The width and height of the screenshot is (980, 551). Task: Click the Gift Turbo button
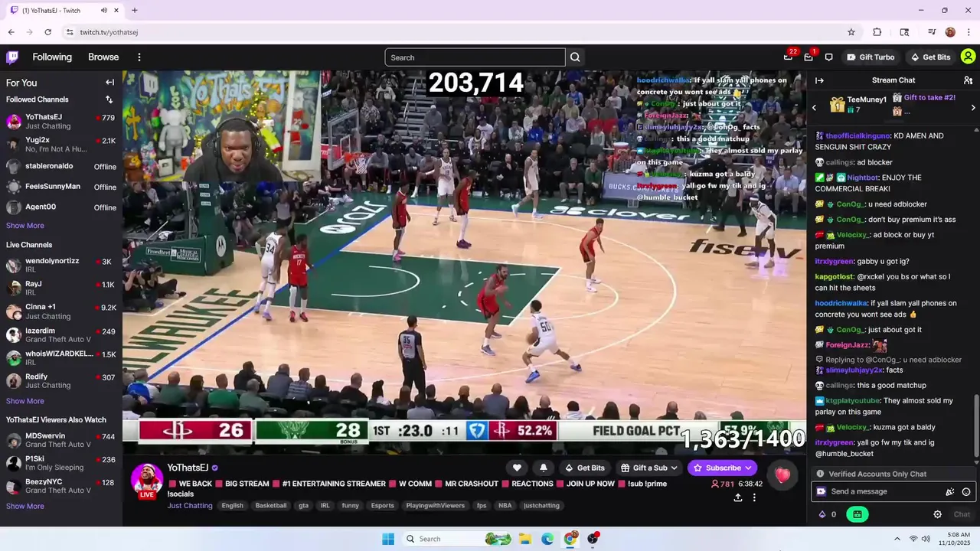[x=871, y=57]
